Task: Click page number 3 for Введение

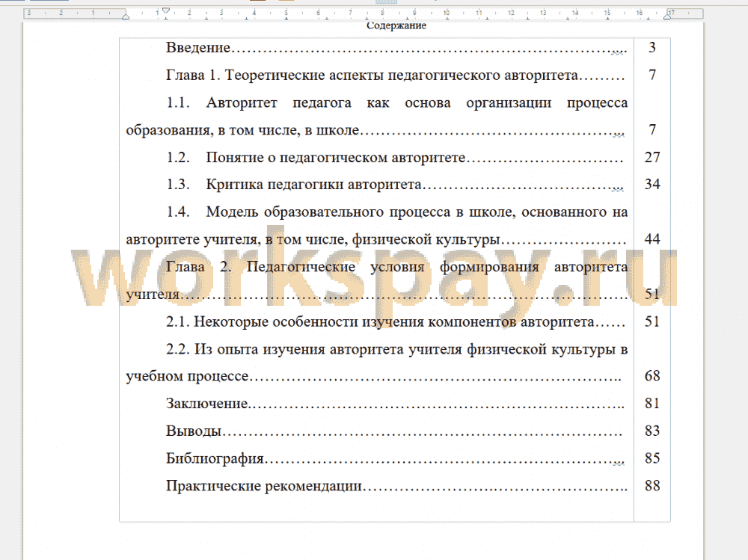Action: [x=652, y=48]
